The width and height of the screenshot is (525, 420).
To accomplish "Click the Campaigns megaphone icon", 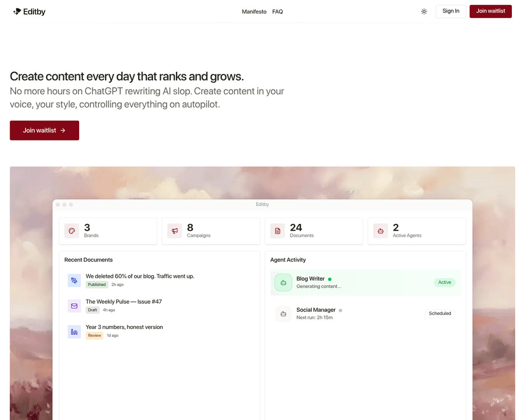I will pyautogui.click(x=175, y=231).
